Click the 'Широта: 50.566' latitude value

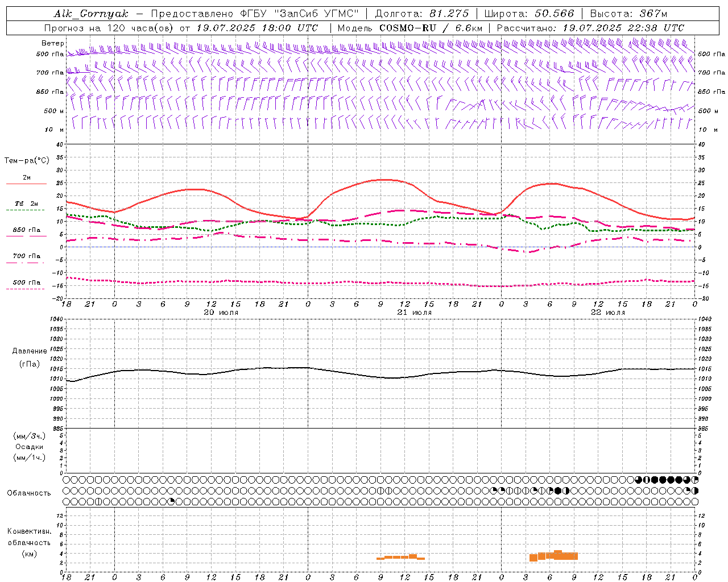529,14
